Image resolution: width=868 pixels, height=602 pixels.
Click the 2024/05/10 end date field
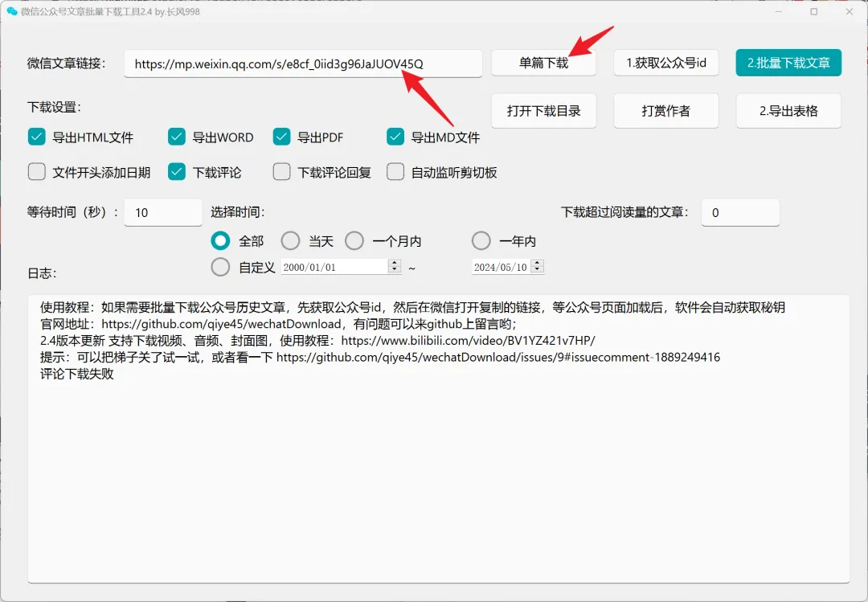pos(501,267)
